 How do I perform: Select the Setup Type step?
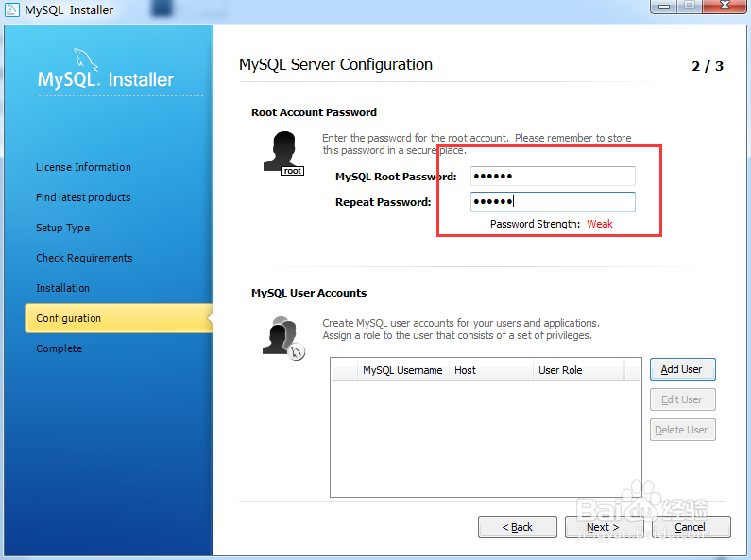[x=62, y=228]
